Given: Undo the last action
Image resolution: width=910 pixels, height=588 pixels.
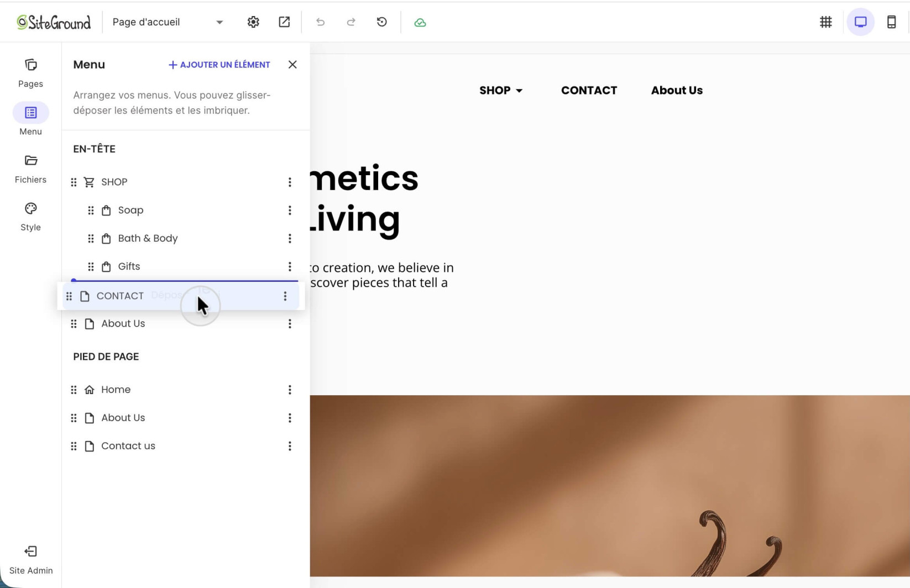Looking at the screenshot, I should pos(320,22).
